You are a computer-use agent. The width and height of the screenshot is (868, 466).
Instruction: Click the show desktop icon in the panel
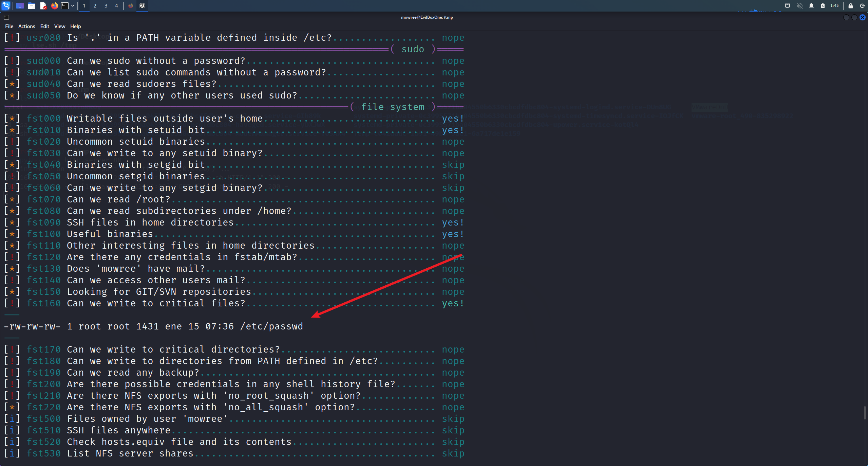click(x=20, y=6)
